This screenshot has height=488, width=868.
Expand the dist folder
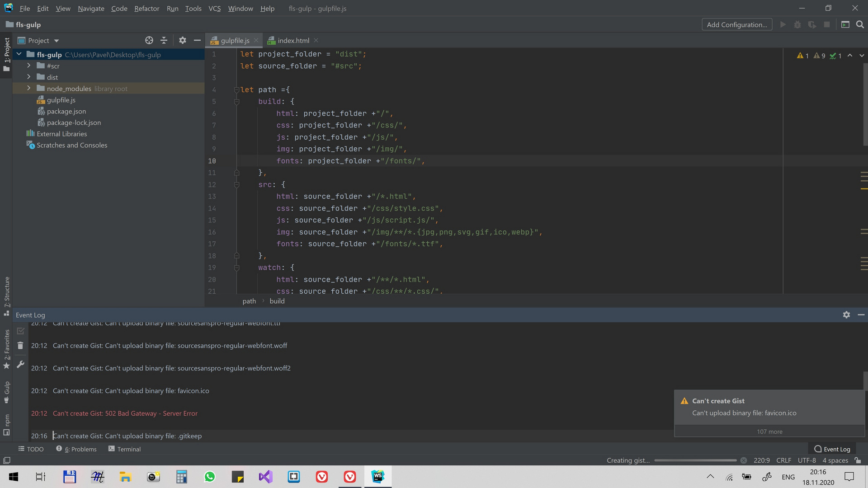tap(28, 77)
